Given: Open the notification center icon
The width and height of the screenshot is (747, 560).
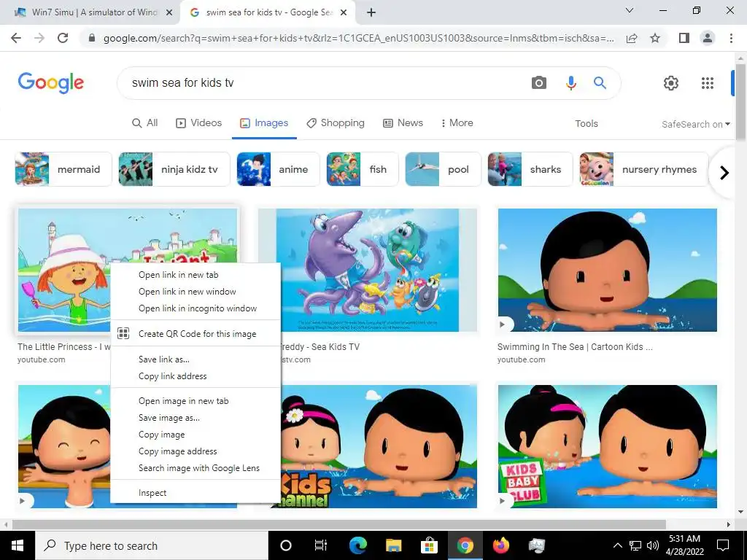Looking at the screenshot, I should tap(723, 545).
